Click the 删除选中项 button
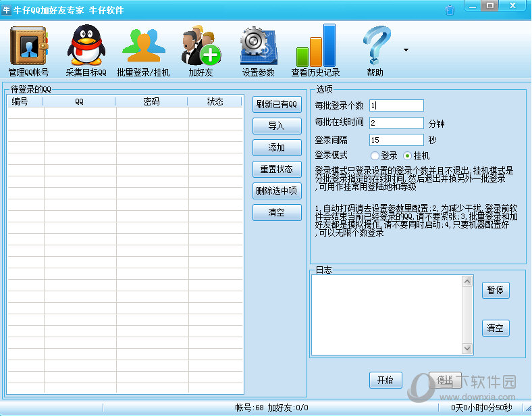This screenshot has height=417, width=532. coord(277,191)
